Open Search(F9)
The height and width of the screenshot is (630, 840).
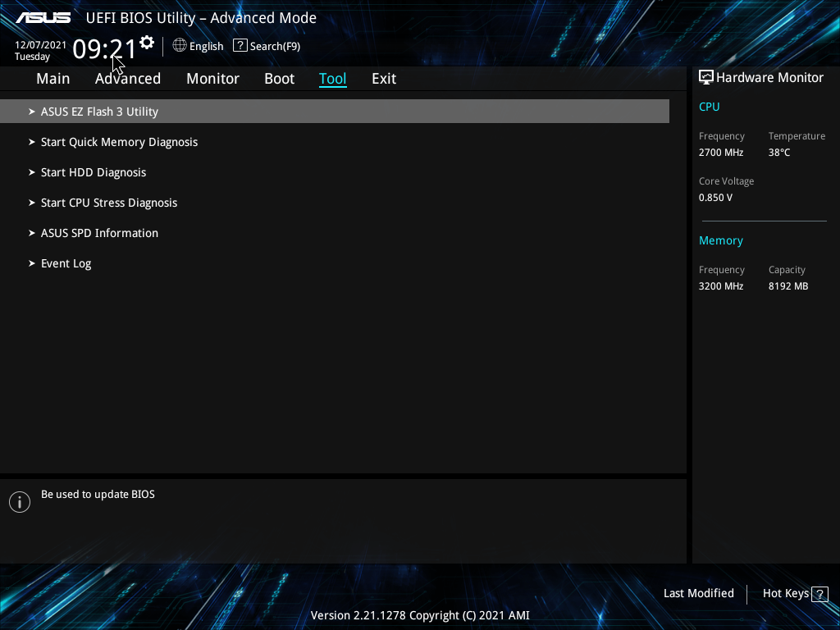pyautogui.click(x=275, y=47)
